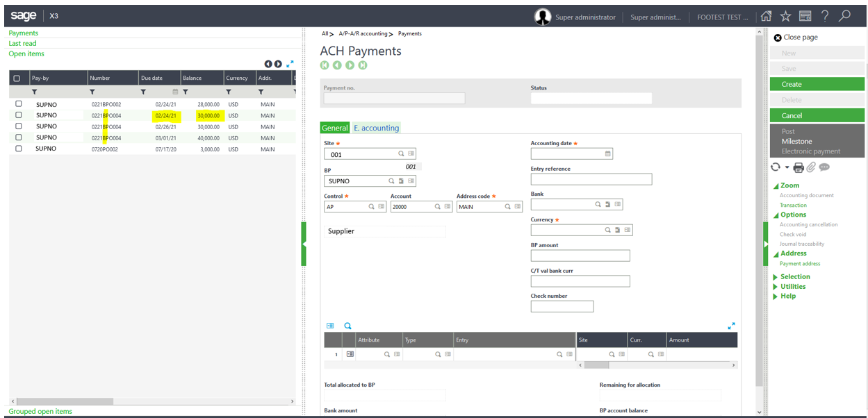The height and width of the screenshot is (418, 868).
Task: Check the box for 0221BPO002 row
Action: (19, 104)
